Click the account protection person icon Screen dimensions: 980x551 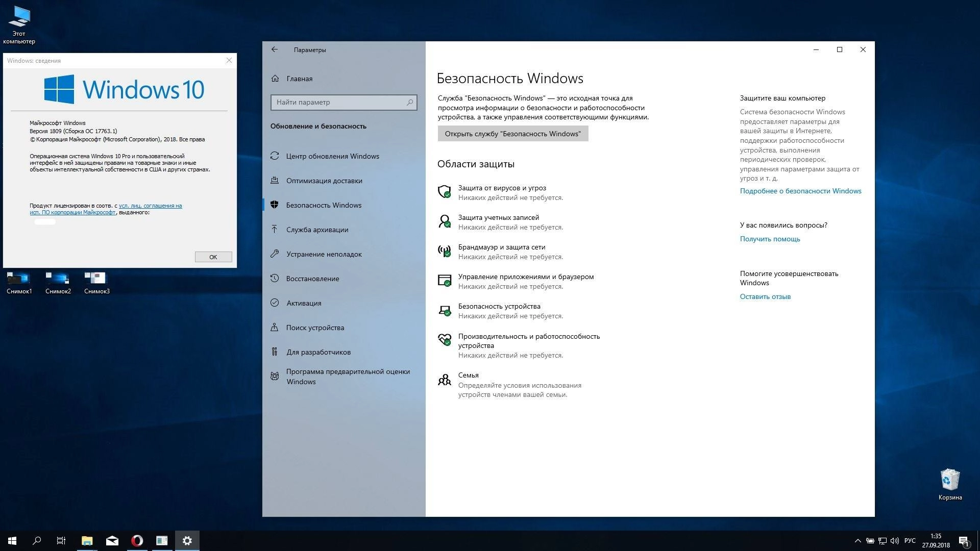point(444,221)
